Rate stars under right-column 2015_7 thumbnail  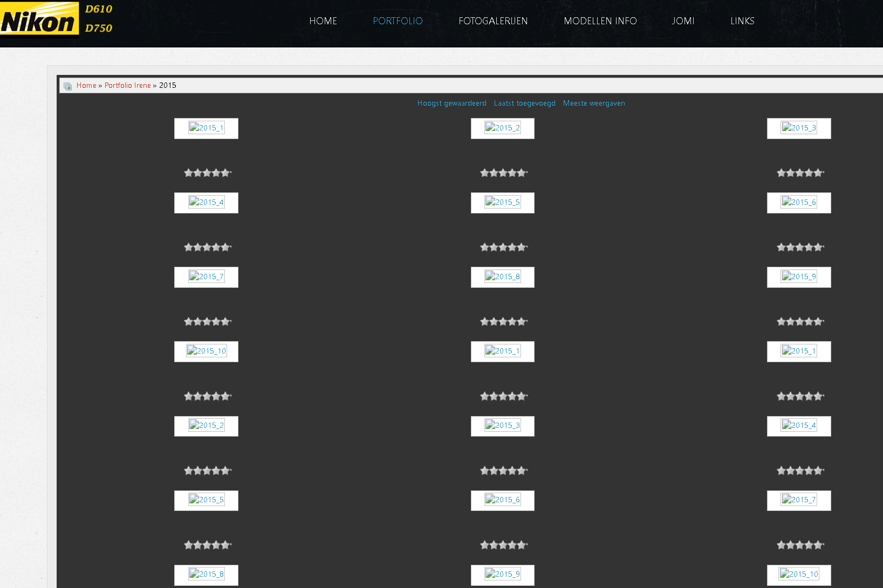pyautogui.click(x=800, y=545)
